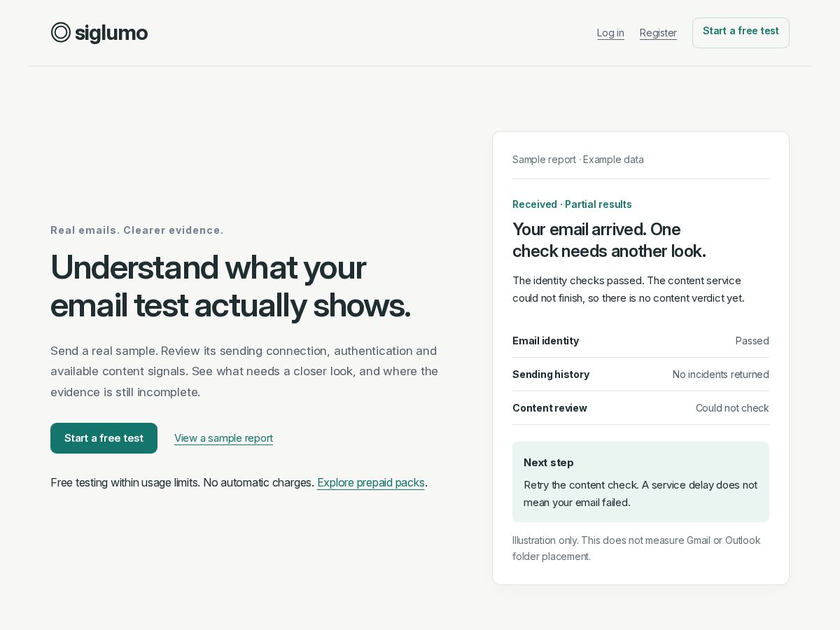This screenshot has width=840, height=630.
Task: Click the 'Real emails. Clearer evidence.' tagline
Action: tap(137, 230)
